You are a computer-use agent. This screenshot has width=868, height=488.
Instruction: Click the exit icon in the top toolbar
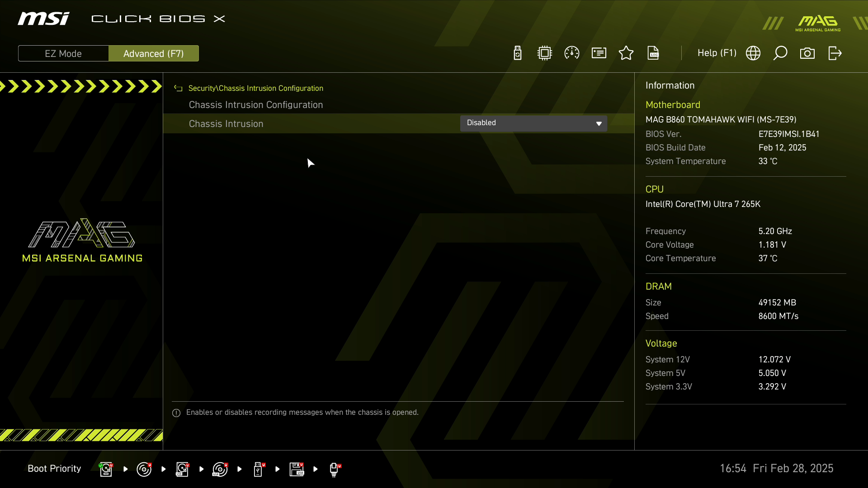tap(835, 53)
